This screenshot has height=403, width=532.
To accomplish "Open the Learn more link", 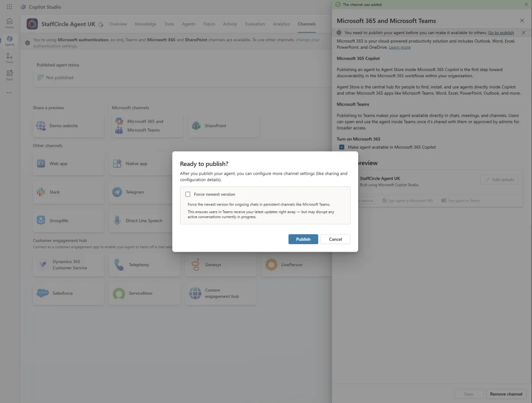I will coord(399,47).
